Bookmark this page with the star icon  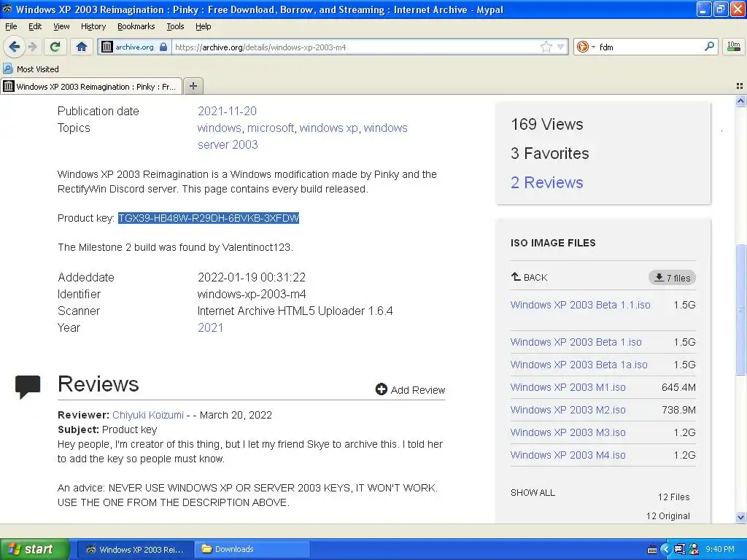tap(546, 47)
